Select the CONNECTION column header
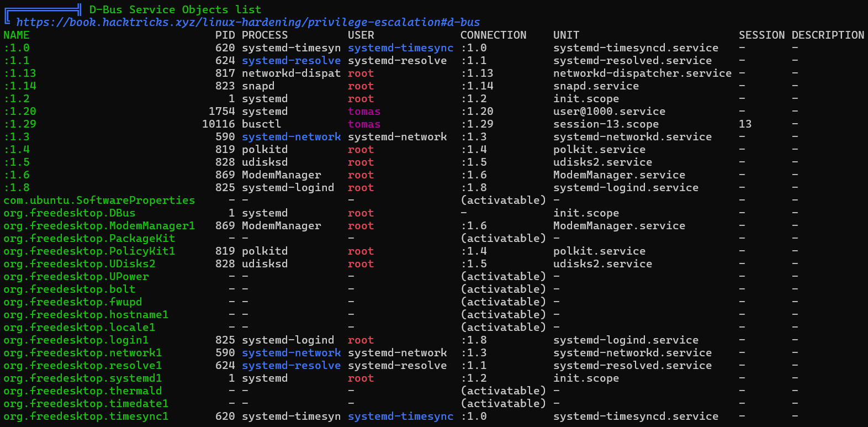 tap(494, 35)
